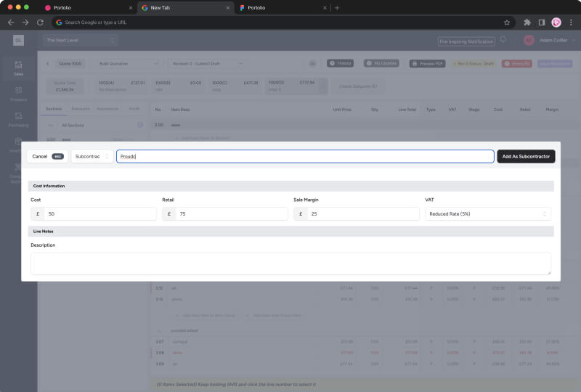Click the browser side panel icon
This screenshot has height=392, width=581.
(542, 23)
